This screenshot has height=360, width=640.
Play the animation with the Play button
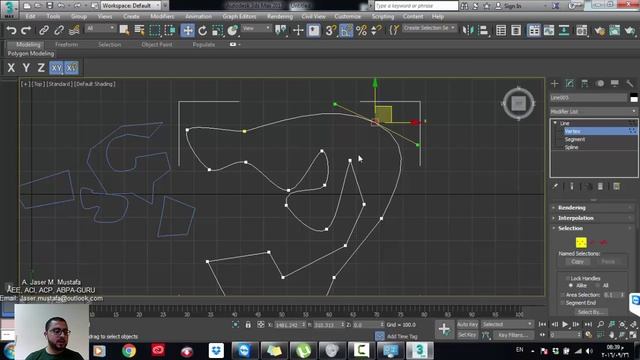coord(565,324)
